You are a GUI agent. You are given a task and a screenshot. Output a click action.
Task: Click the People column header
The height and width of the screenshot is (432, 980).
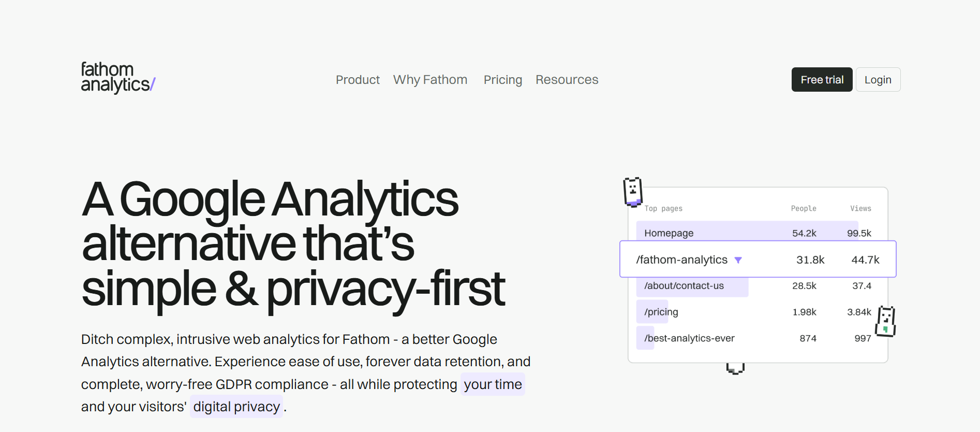[803, 208]
